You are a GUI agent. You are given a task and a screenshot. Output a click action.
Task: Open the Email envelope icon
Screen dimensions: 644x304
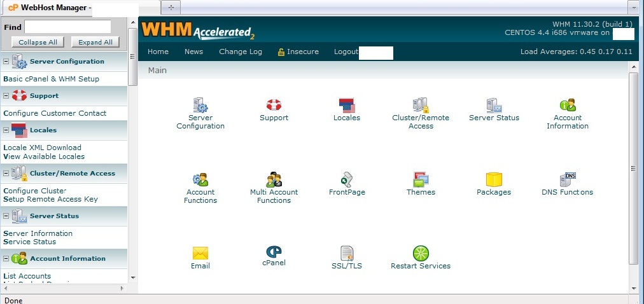(200, 253)
